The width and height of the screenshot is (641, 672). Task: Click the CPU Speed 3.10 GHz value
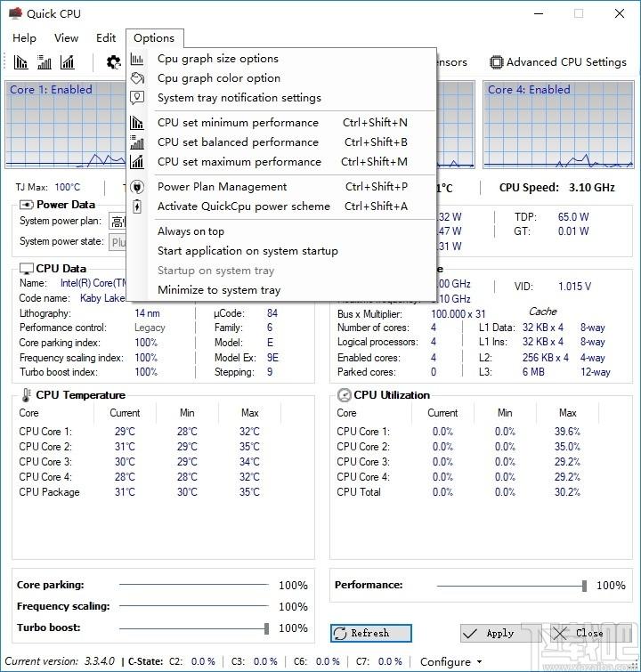(592, 188)
